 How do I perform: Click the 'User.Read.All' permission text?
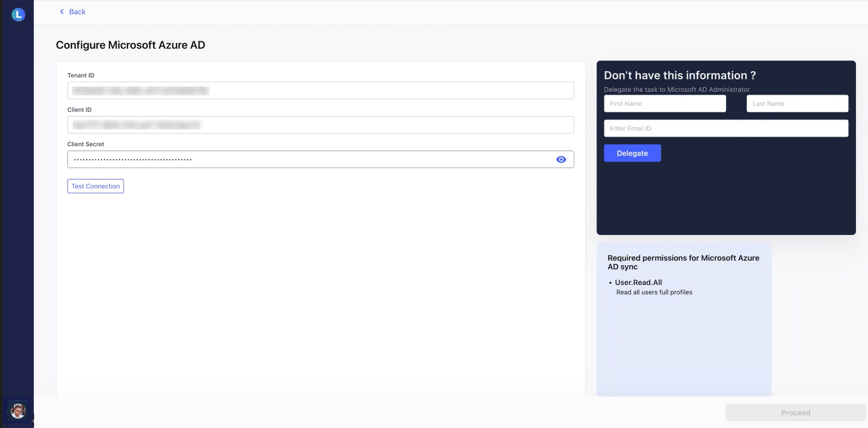pos(638,283)
